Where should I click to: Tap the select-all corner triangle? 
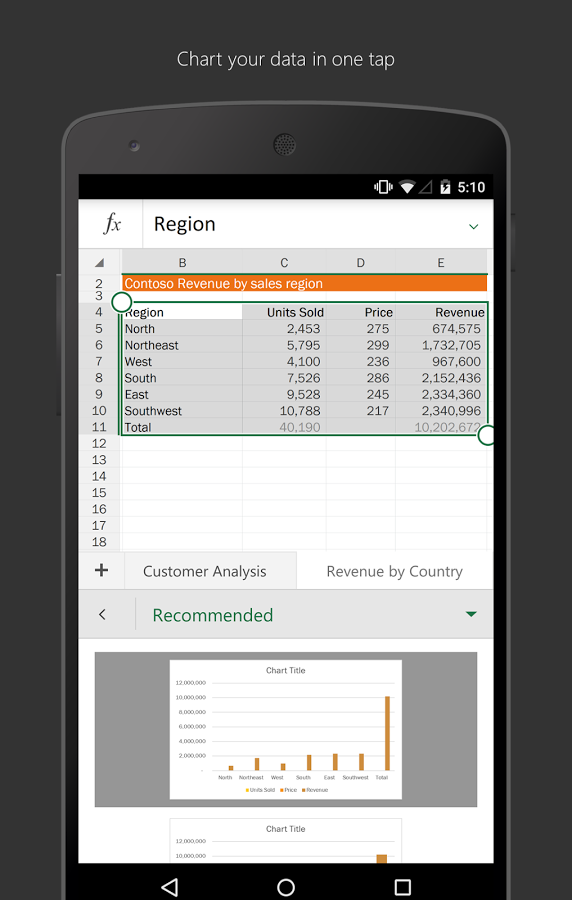tap(99, 263)
